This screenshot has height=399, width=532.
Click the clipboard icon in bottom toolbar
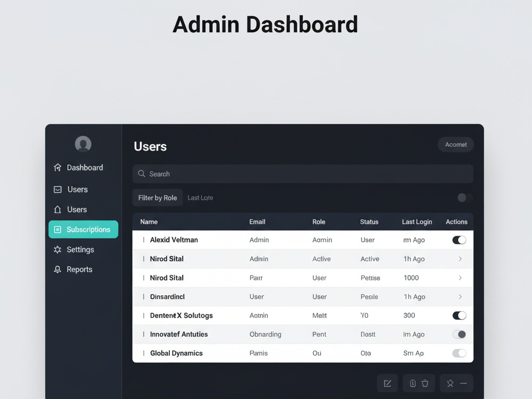(x=413, y=383)
